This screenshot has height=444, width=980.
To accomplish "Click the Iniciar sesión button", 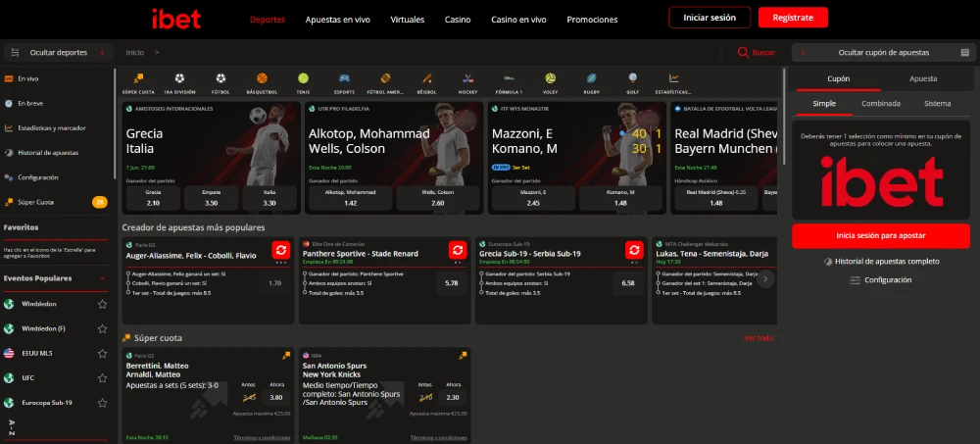I will [710, 18].
